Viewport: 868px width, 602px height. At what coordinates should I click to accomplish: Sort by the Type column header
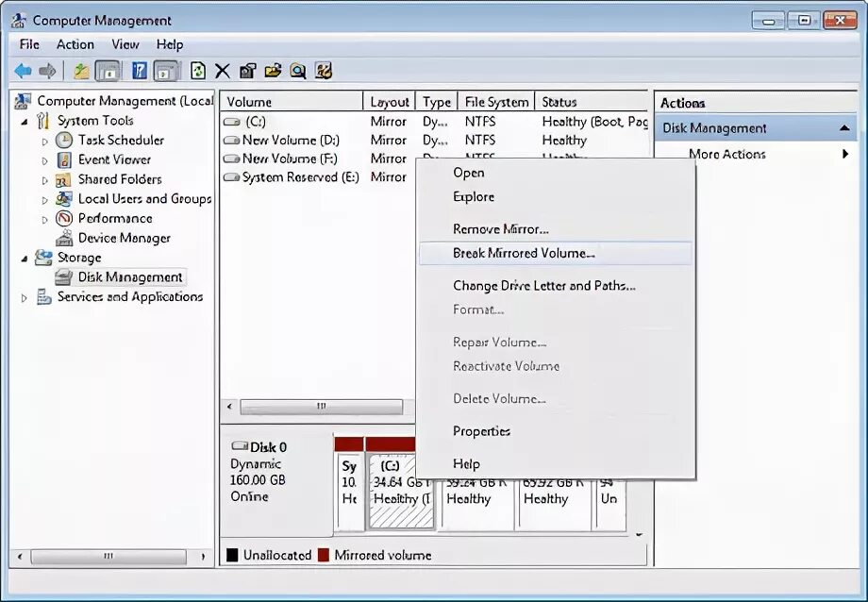(x=437, y=102)
